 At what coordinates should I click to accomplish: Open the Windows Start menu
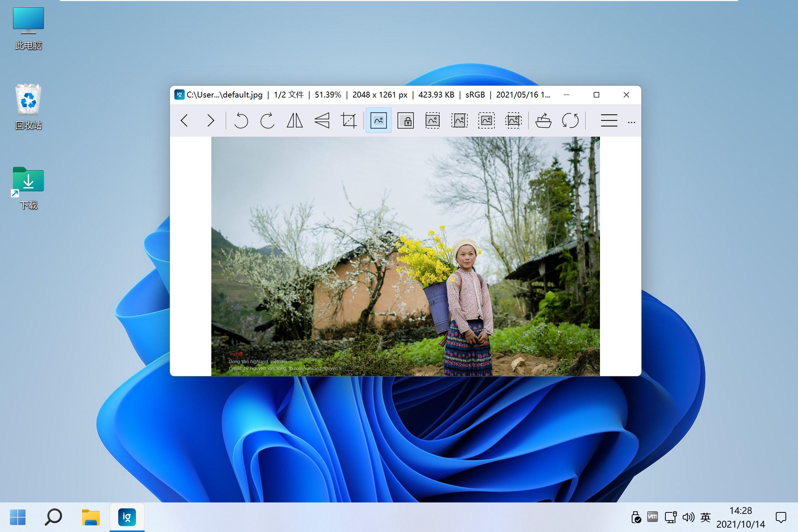point(18,517)
